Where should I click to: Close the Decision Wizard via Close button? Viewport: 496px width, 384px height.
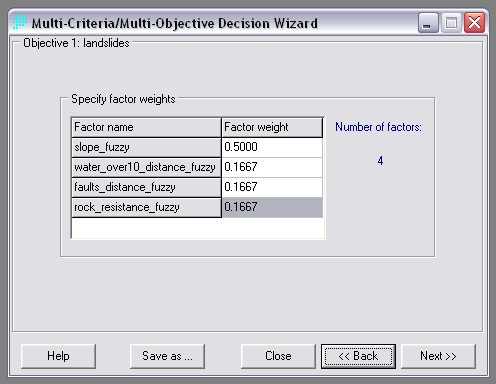pyautogui.click(x=278, y=356)
